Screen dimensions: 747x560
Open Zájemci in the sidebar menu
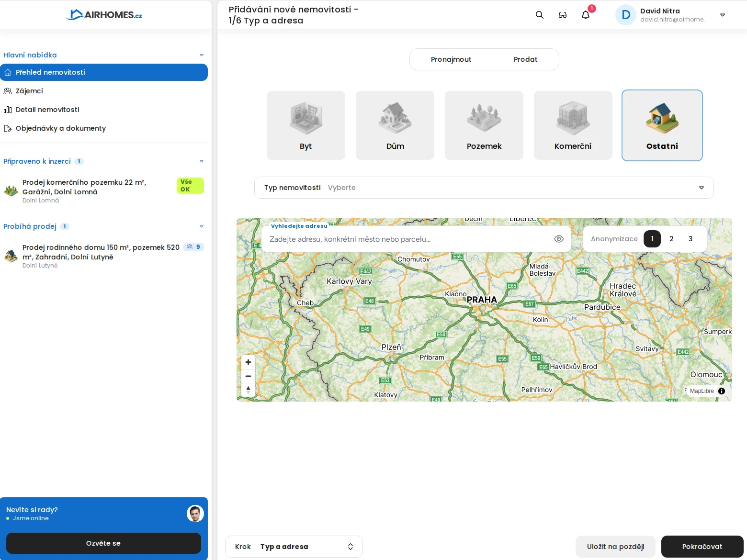click(29, 91)
